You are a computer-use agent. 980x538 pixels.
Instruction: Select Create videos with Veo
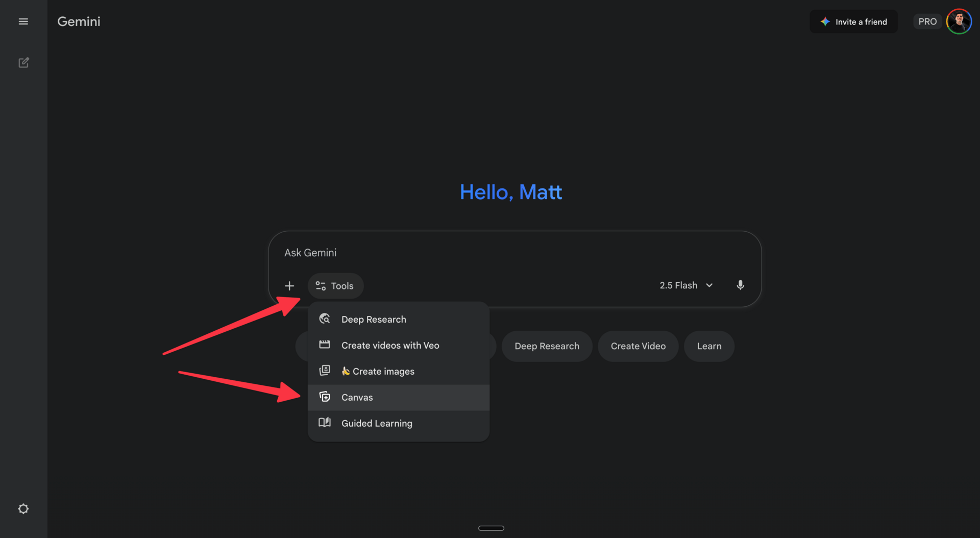(399, 346)
